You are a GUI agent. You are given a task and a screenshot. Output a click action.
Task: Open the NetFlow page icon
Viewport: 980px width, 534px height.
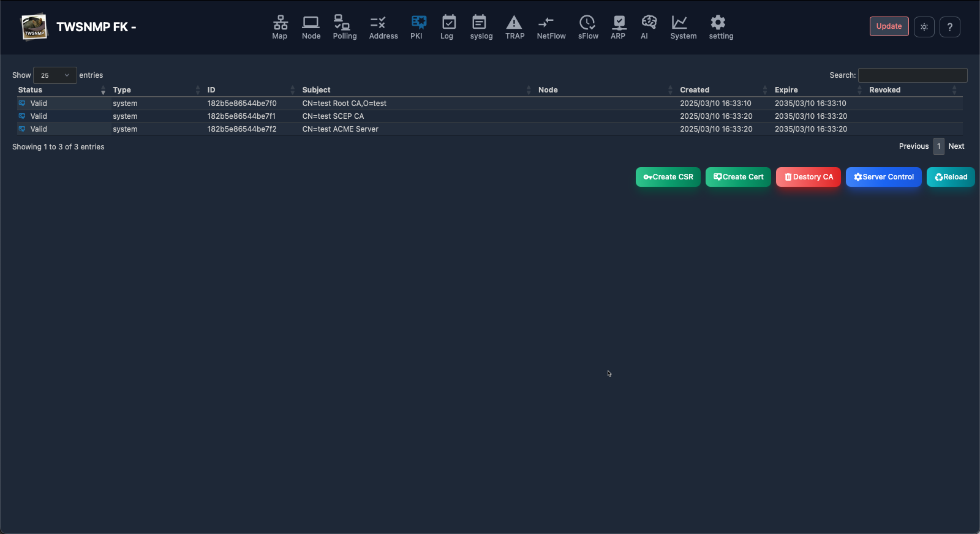click(546, 23)
